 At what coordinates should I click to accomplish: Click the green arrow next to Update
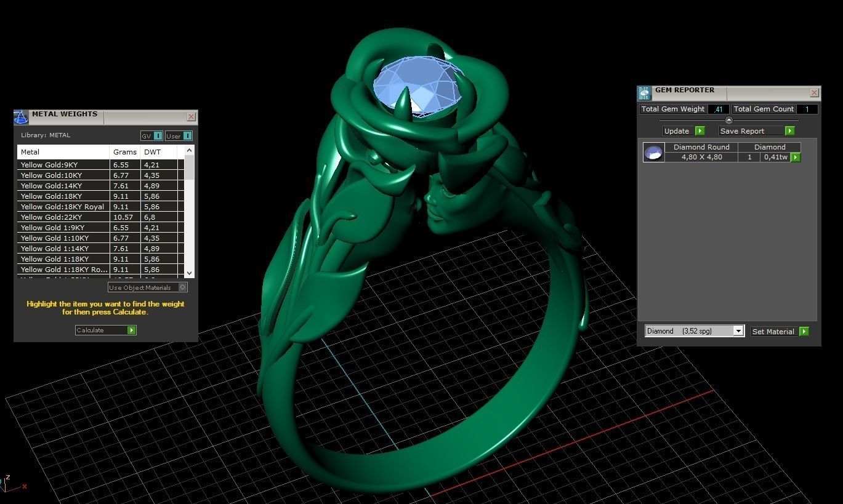[x=700, y=131]
